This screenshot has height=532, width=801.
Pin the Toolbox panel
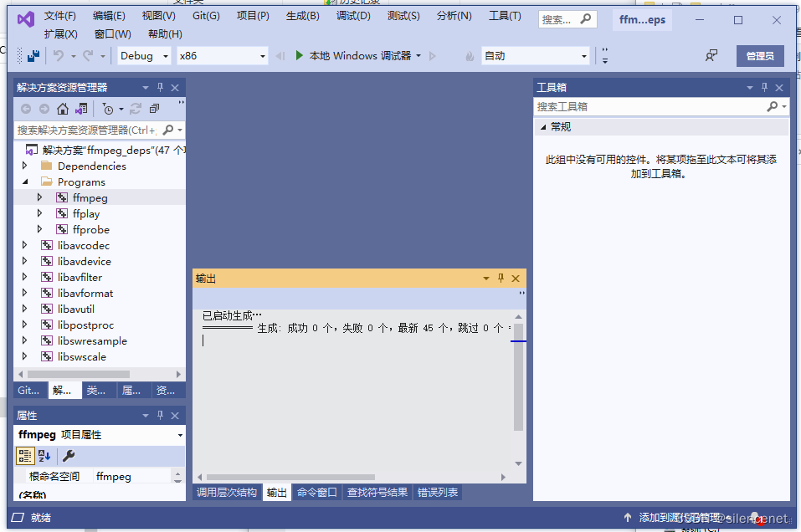764,87
